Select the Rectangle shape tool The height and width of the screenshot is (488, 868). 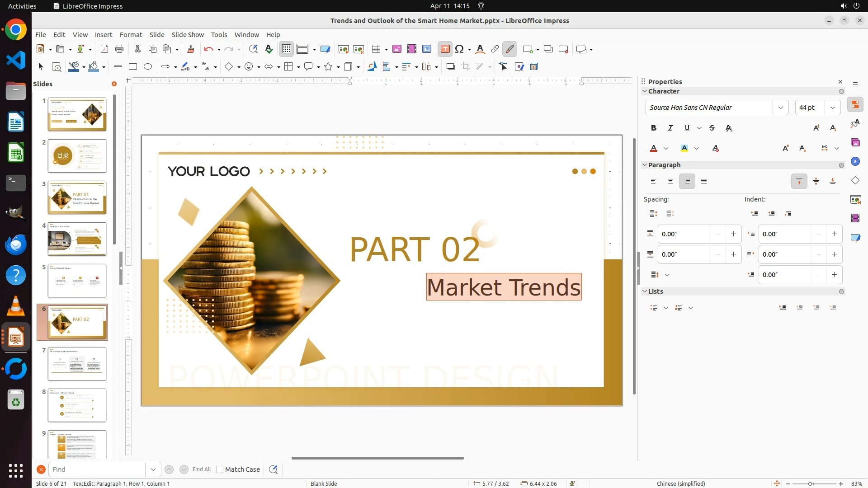click(133, 67)
